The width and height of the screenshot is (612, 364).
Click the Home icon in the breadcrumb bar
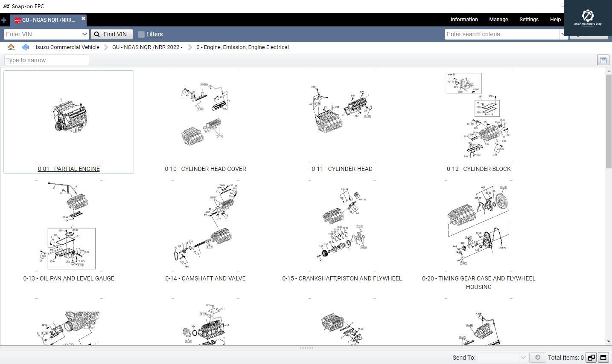point(11,47)
